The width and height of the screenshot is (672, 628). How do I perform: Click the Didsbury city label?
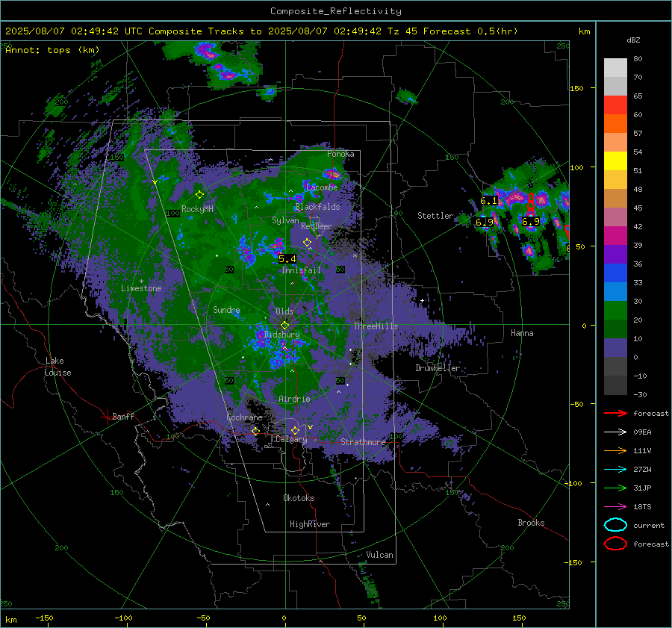point(282,335)
